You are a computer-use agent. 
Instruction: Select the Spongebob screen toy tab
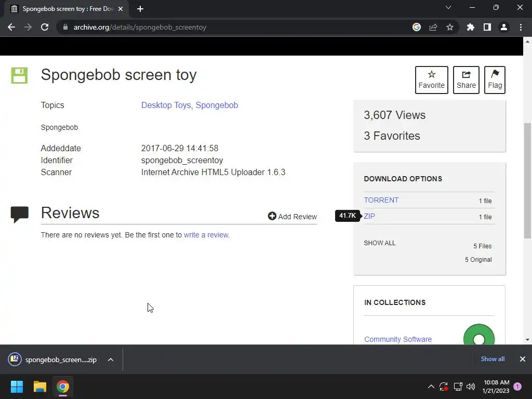pyautogui.click(x=66, y=9)
